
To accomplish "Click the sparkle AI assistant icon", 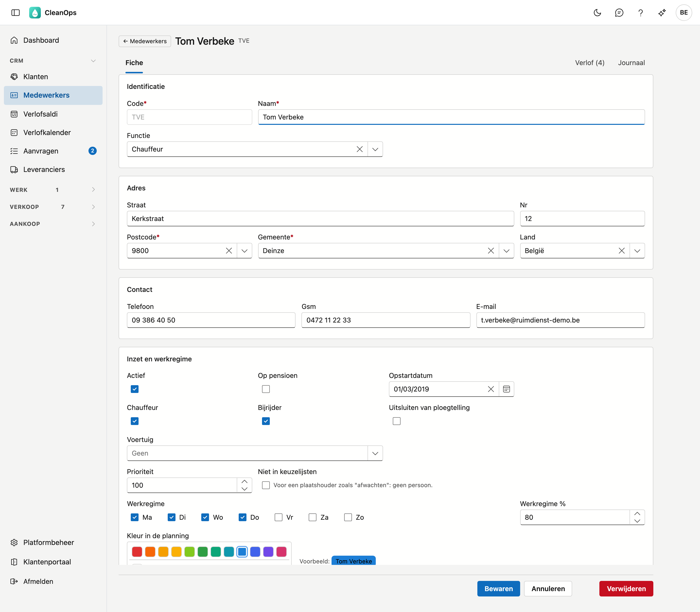I will pyautogui.click(x=662, y=13).
